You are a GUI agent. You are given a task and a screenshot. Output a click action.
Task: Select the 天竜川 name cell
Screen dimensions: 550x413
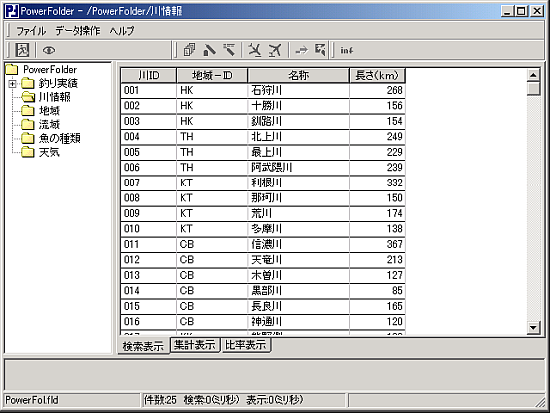[x=299, y=260]
